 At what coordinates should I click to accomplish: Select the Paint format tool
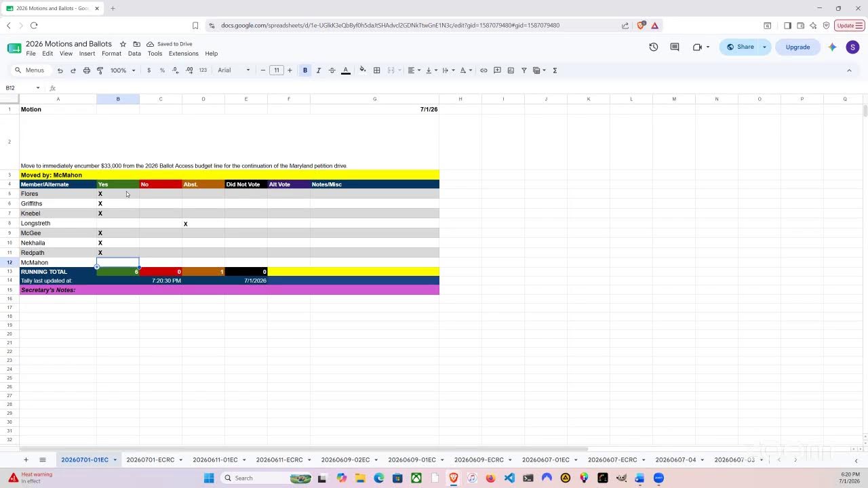[x=100, y=70]
